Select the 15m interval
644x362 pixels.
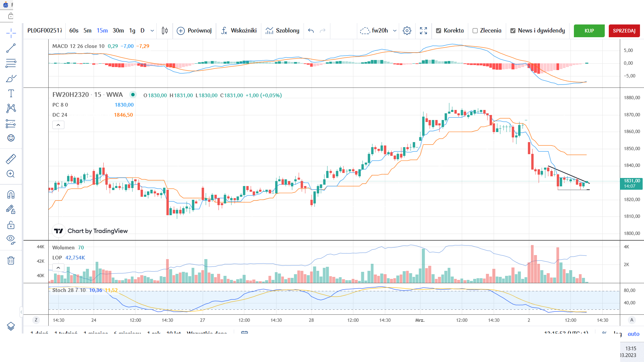(102, 31)
